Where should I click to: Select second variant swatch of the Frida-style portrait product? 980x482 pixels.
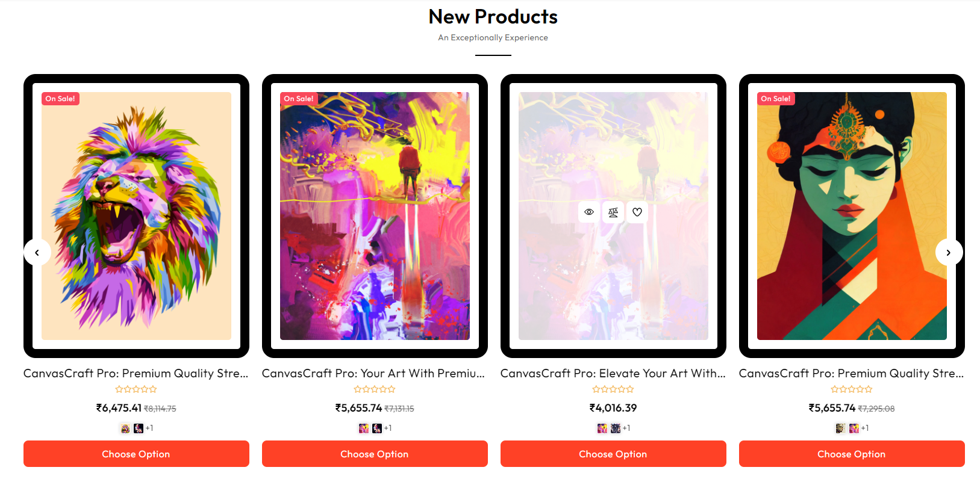(x=854, y=428)
